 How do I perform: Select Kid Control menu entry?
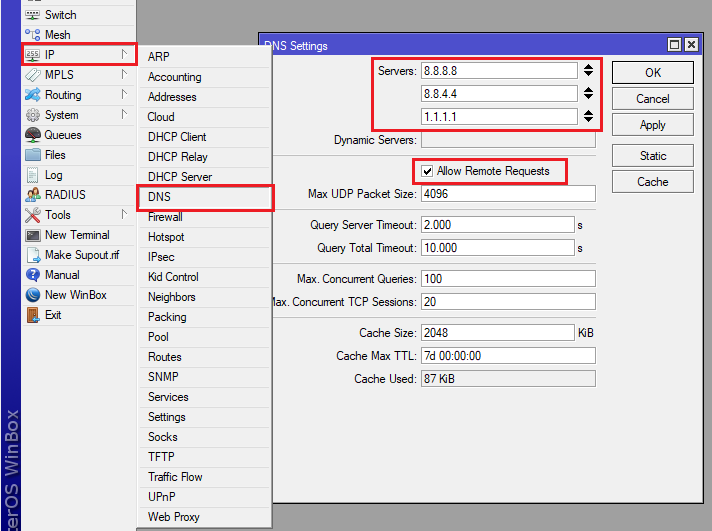204,277
